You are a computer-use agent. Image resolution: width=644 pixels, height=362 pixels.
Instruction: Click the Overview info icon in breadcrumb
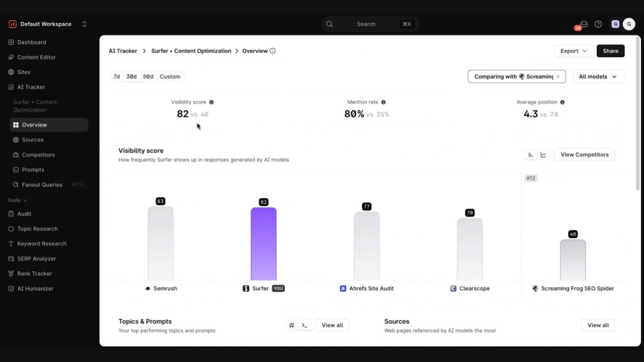point(273,51)
